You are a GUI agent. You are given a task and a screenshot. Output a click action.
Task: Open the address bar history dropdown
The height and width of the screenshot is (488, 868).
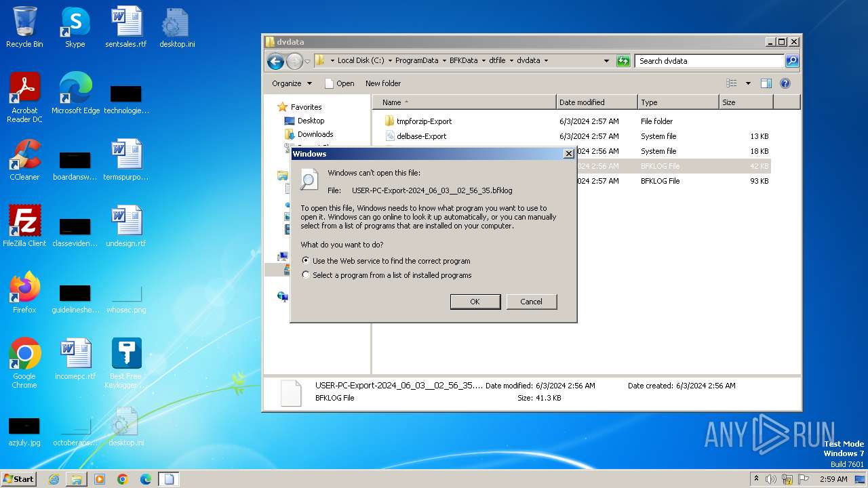pyautogui.click(x=606, y=60)
